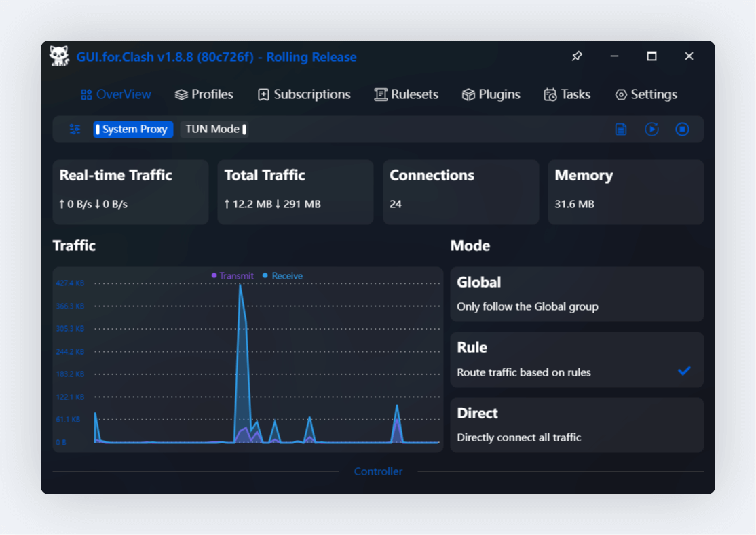The height and width of the screenshot is (535, 756).
Task: Click the Rule mode checkmark
Action: 684,371
